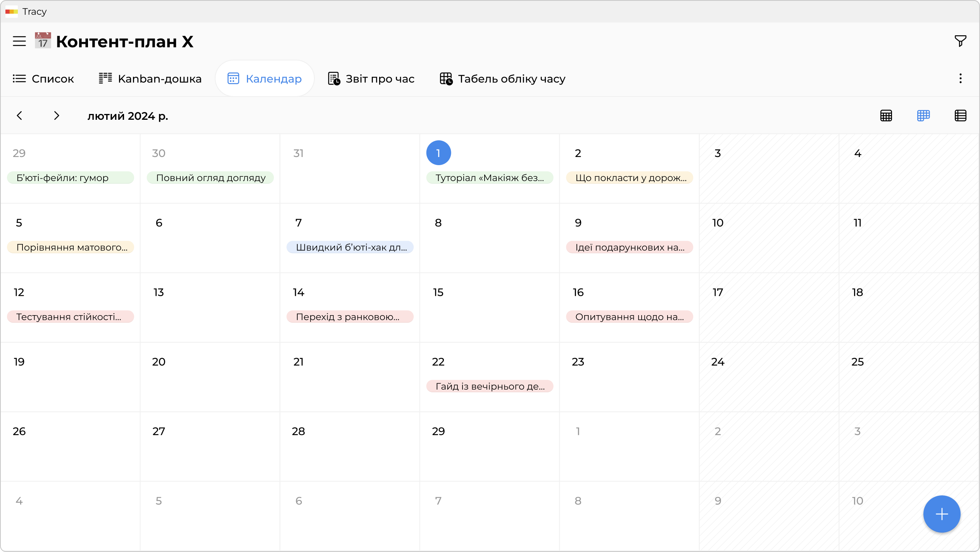Go to previous month with left chevron
The image size is (980, 552).
tap(19, 116)
